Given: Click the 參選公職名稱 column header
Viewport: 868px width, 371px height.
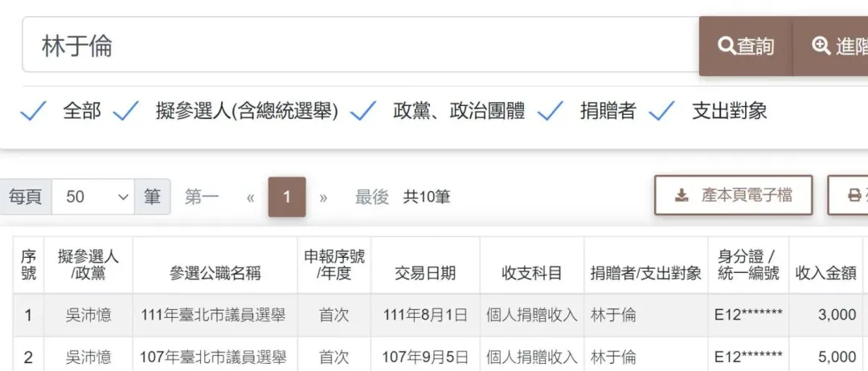Looking at the screenshot, I should pyautogui.click(x=215, y=265).
